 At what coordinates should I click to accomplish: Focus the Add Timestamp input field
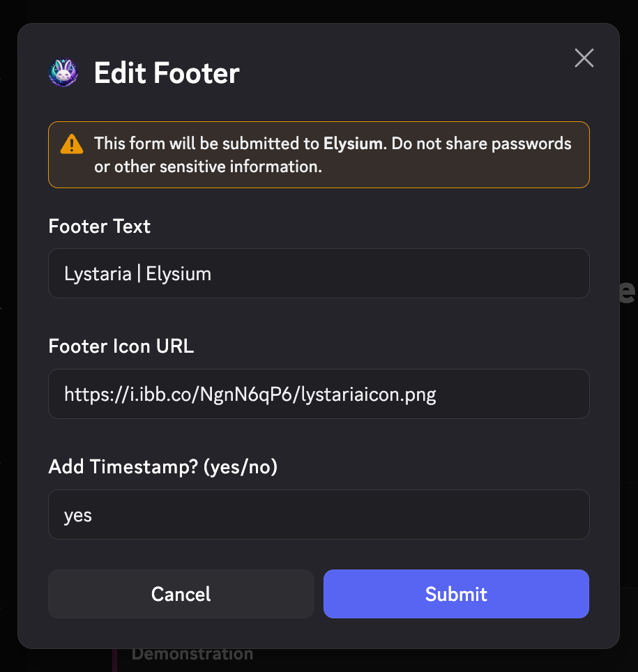[x=319, y=514]
